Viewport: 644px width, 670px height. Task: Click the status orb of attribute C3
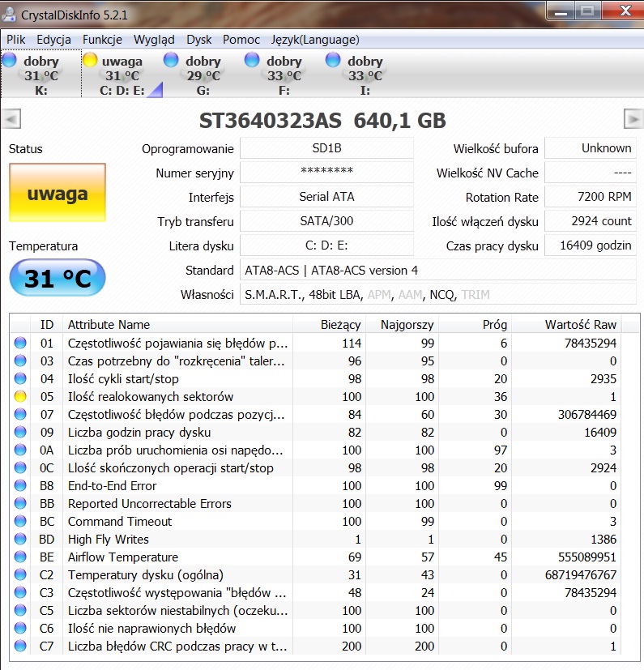[x=20, y=592]
